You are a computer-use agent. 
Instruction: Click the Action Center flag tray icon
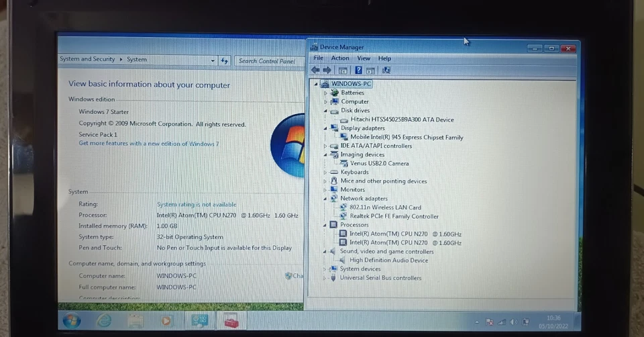click(490, 322)
